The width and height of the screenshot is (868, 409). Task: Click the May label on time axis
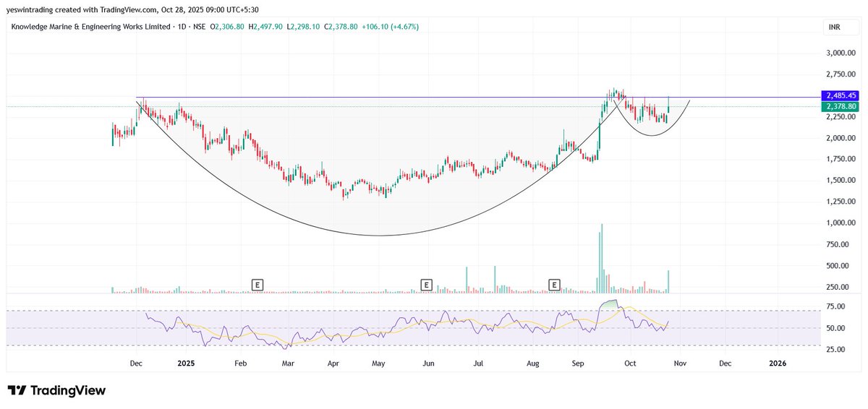tap(378, 363)
